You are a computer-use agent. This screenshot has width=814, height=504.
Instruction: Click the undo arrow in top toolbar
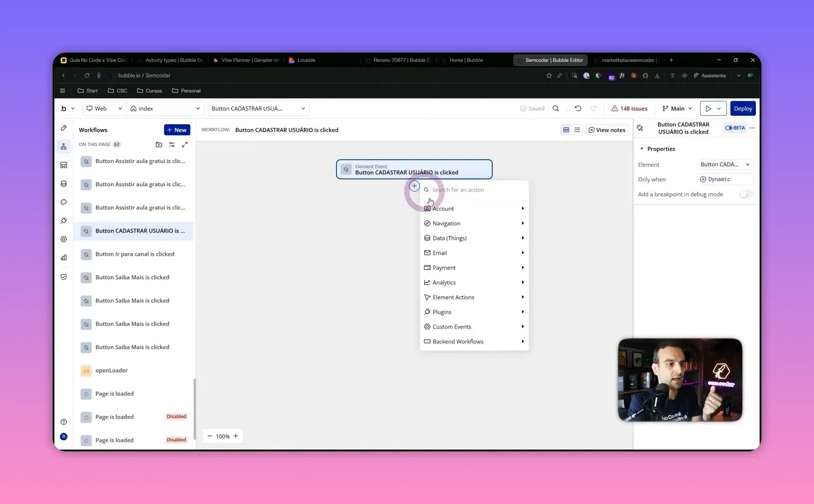coord(578,109)
